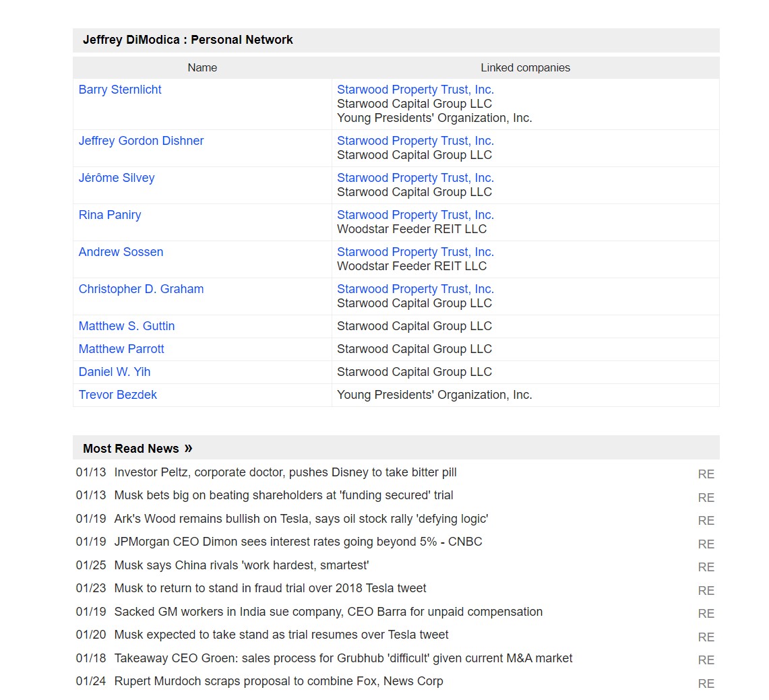Click 'Starwood Capital Group LLC' in Matthew Parrott row
The image size is (769, 700).
click(414, 349)
